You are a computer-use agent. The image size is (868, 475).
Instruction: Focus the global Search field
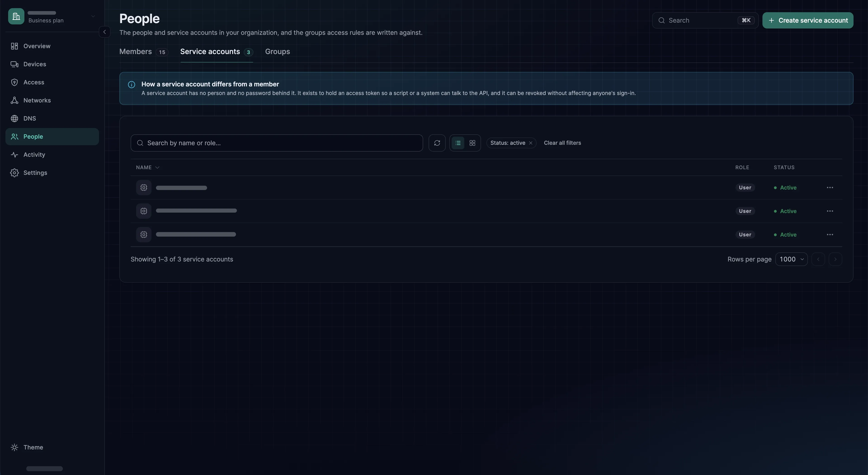click(x=705, y=20)
